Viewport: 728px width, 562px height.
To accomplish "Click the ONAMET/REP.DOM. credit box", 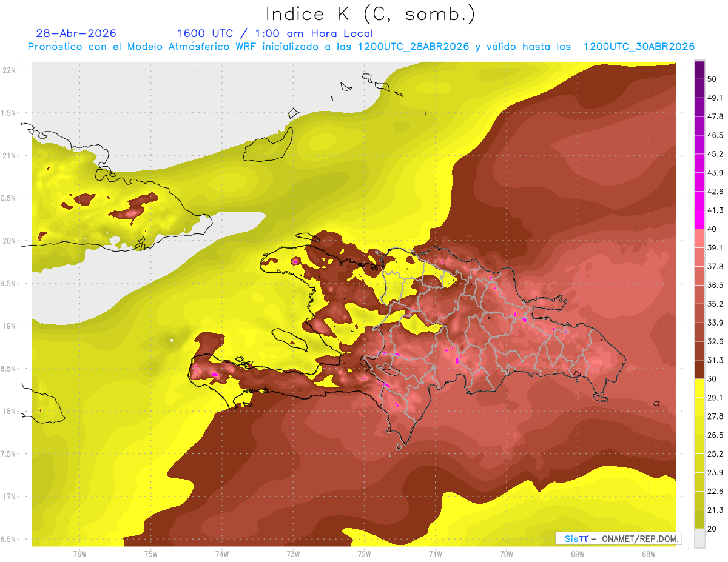I will (618, 538).
